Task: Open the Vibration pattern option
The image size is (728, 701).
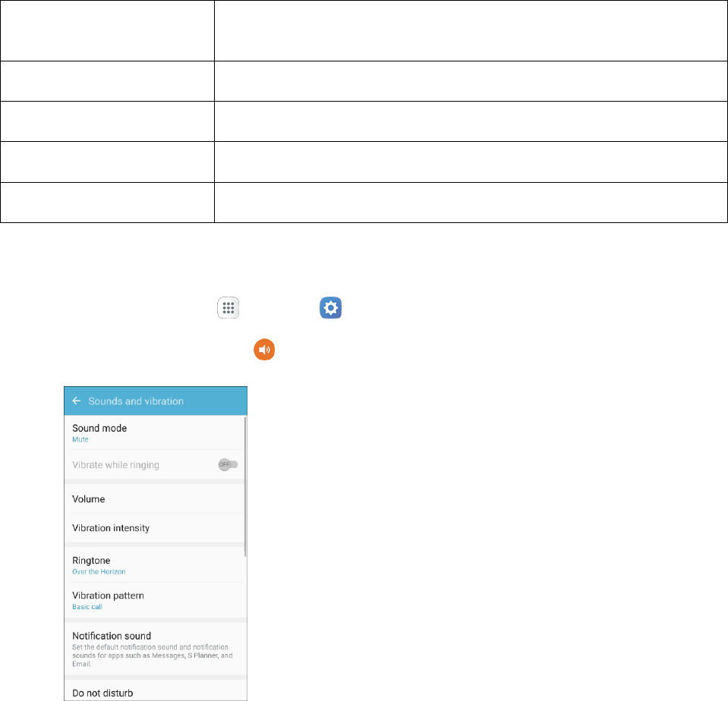Action: click(154, 600)
